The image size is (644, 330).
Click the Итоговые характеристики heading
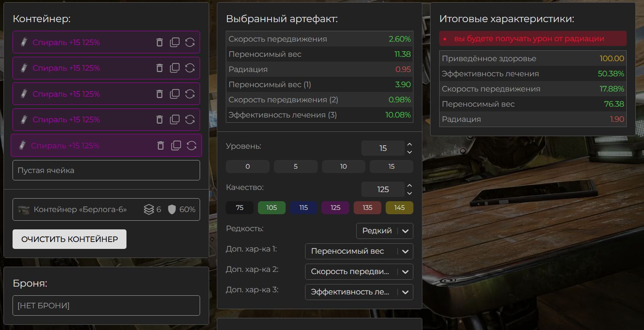point(507,19)
